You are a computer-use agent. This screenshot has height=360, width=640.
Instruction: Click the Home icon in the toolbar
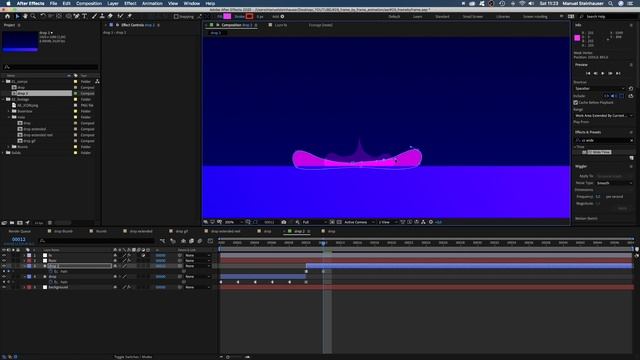[7, 16]
